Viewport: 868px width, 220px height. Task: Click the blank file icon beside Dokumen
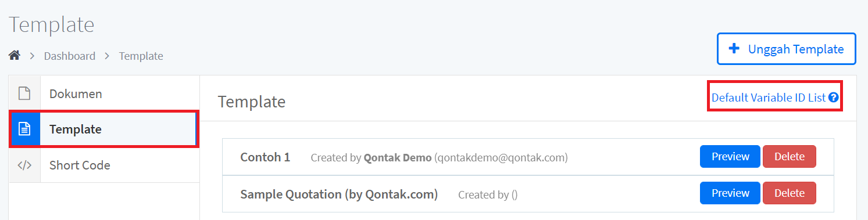pyautogui.click(x=24, y=93)
